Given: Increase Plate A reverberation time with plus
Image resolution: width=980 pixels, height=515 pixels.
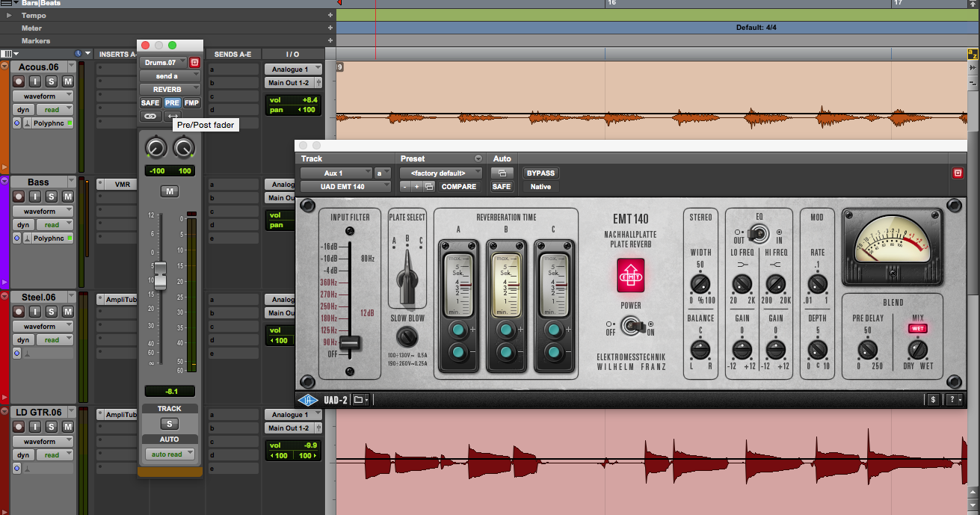Looking at the screenshot, I should coord(458,330).
